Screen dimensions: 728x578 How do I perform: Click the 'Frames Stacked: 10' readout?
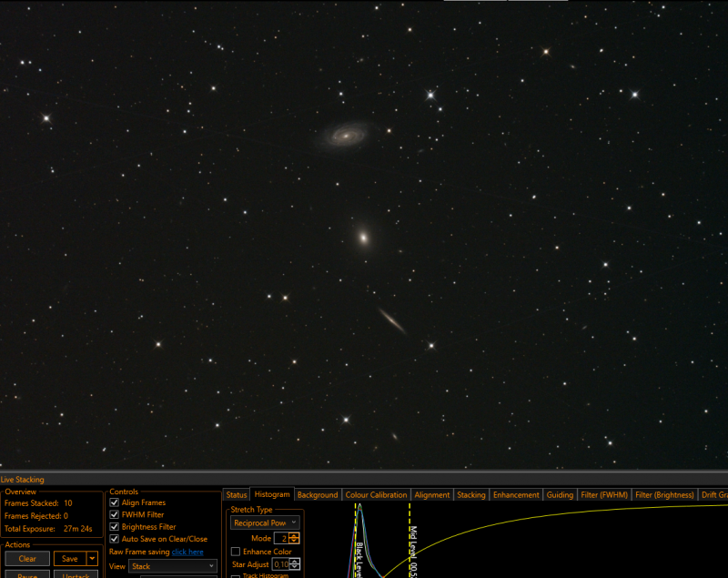click(x=38, y=502)
